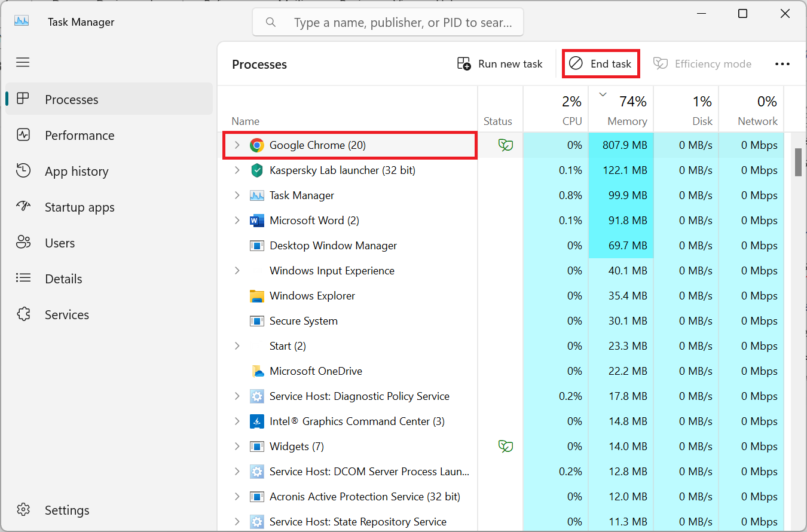
Task: Switch to the Details page
Action: tap(109, 279)
